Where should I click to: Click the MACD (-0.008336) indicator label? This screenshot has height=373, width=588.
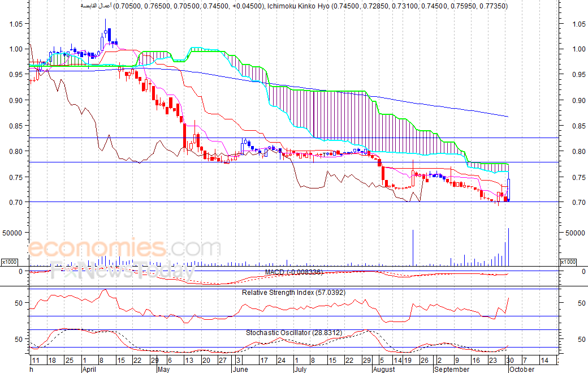293,272
